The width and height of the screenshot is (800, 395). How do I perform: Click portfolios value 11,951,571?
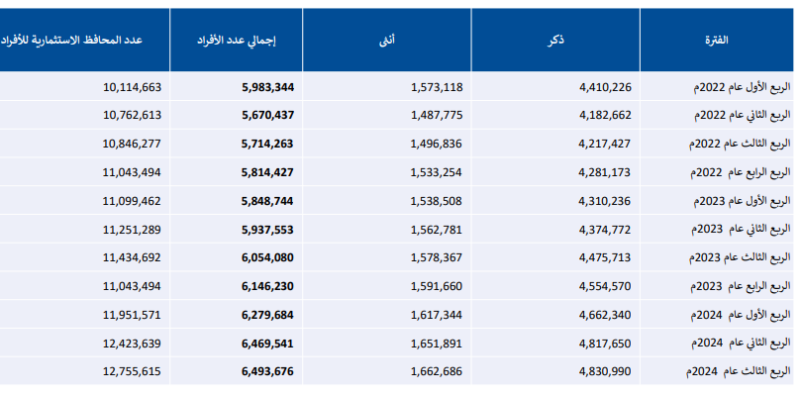pyautogui.click(x=132, y=315)
